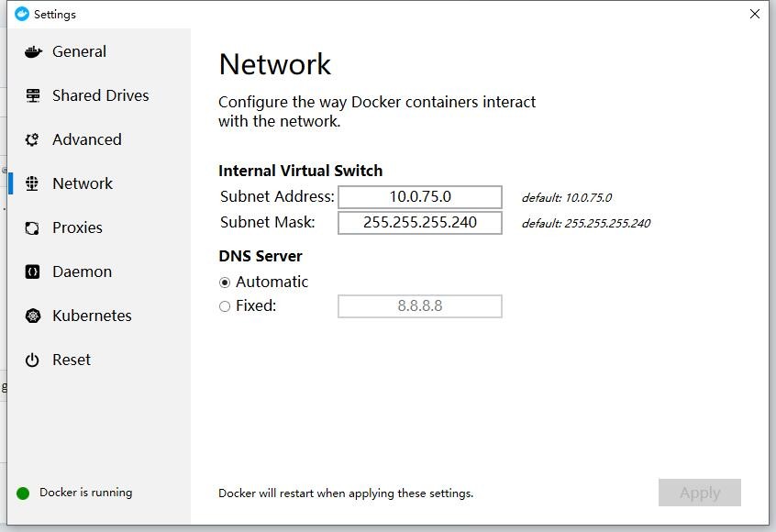Viewport: 776px width, 532px height.
Task: Click the 'Subnet Address:' label
Action: pyautogui.click(x=277, y=197)
